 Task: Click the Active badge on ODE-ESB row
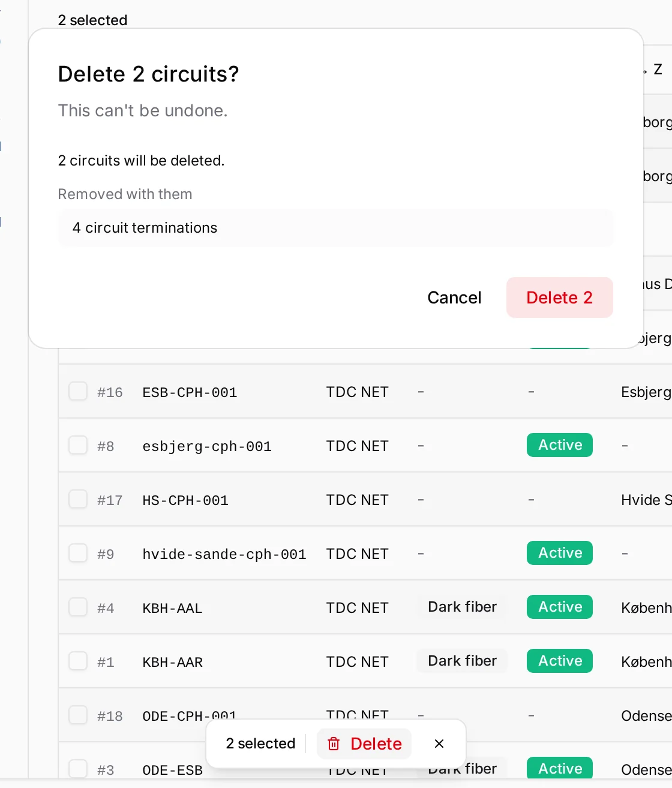coord(560,768)
